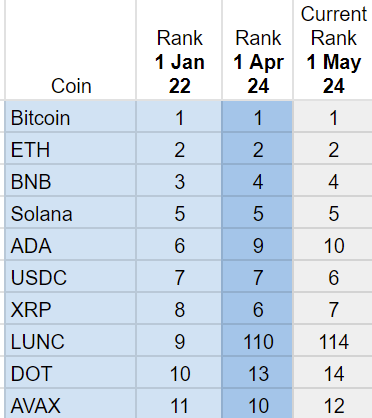Click DOT's 1 Apr 24 rank 13

click(258, 373)
